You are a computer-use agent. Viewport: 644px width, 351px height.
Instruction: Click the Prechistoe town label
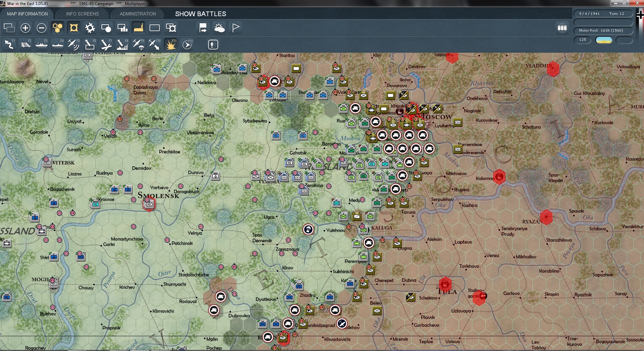click(x=169, y=152)
